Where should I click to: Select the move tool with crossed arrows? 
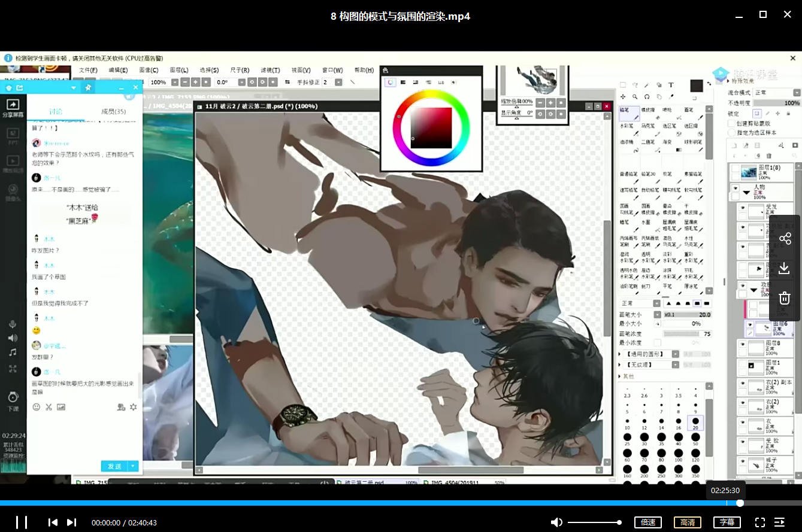tap(623, 96)
